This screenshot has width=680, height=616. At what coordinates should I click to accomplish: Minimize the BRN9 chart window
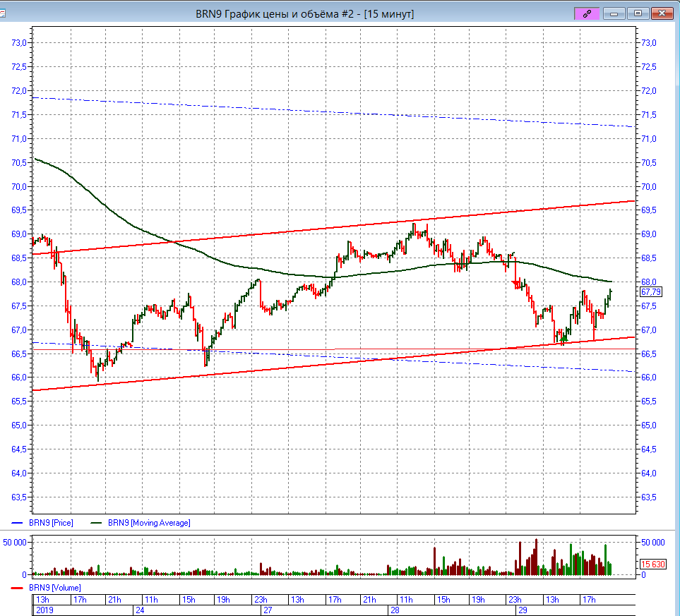click(x=614, y=13)
